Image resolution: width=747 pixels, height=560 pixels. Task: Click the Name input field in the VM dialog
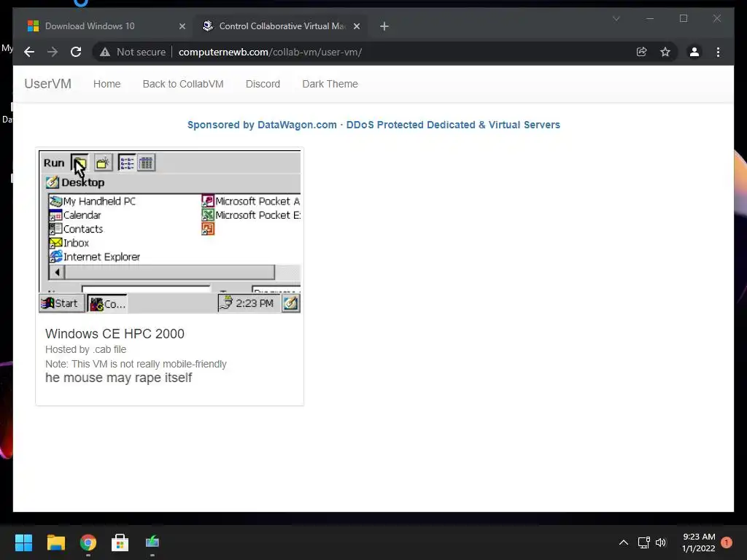pyautogui.click(x=146, y=289)
